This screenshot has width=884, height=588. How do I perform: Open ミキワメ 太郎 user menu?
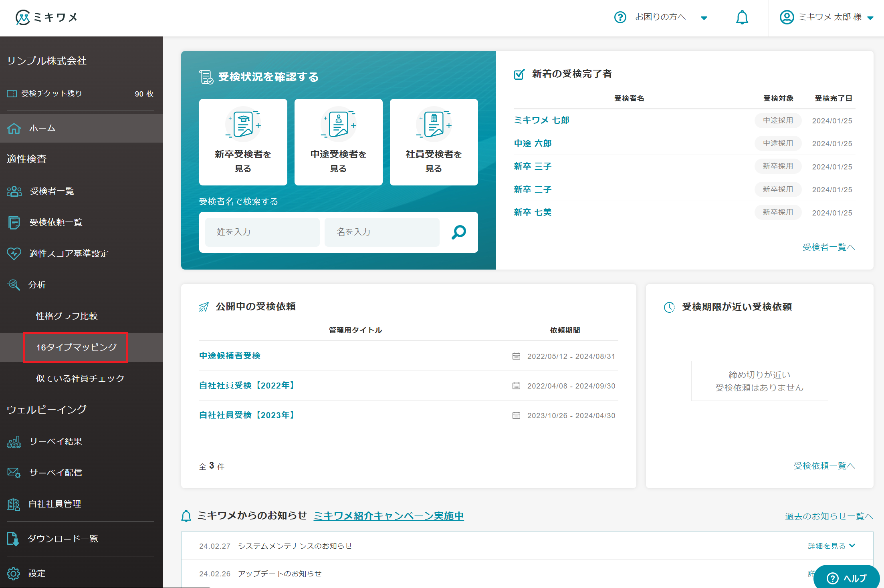826,17
